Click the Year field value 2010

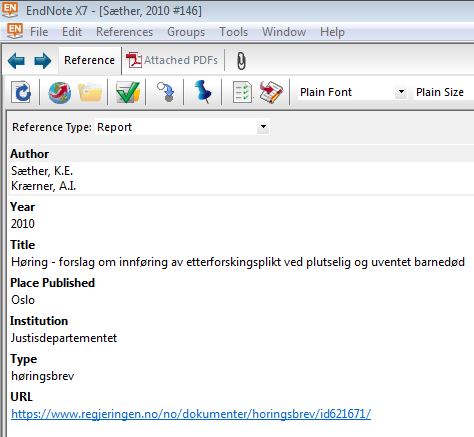coord(23,224)
